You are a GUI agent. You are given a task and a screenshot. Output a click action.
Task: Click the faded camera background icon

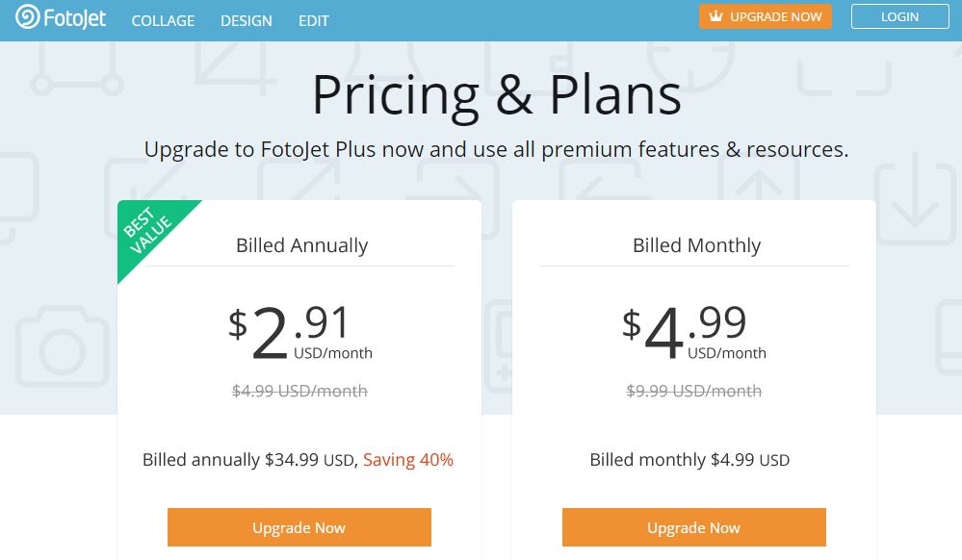(x=62, y=346)
